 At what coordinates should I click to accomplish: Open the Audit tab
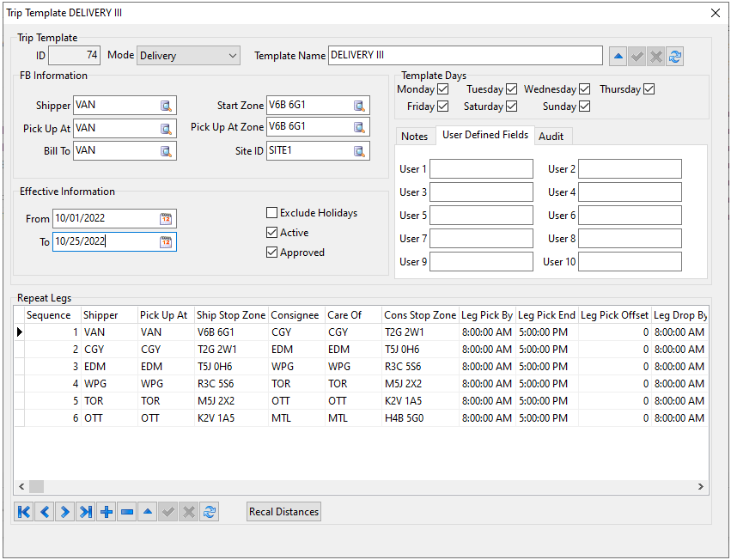click(551, 137)
